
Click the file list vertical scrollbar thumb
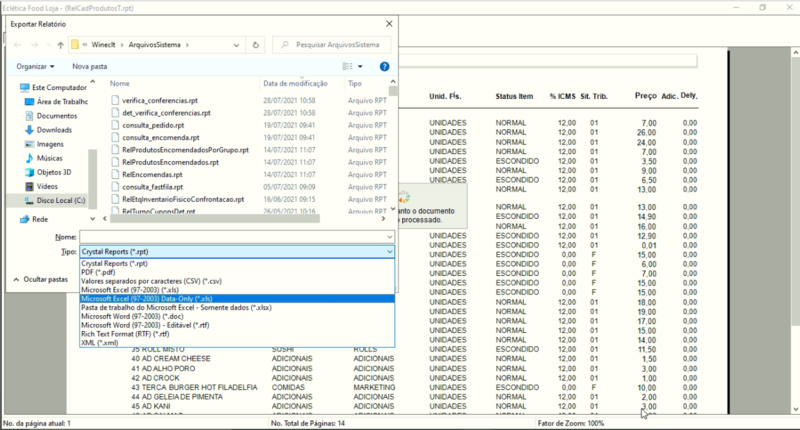click(392, 91)
